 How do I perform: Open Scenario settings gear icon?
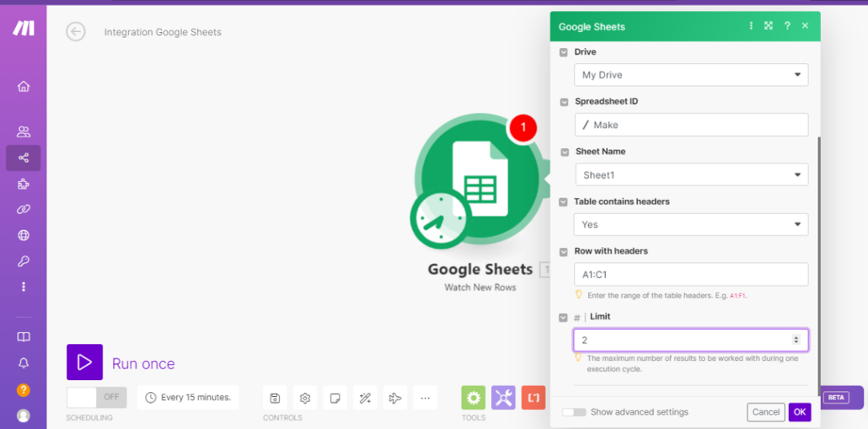click(x=305, y=398)
